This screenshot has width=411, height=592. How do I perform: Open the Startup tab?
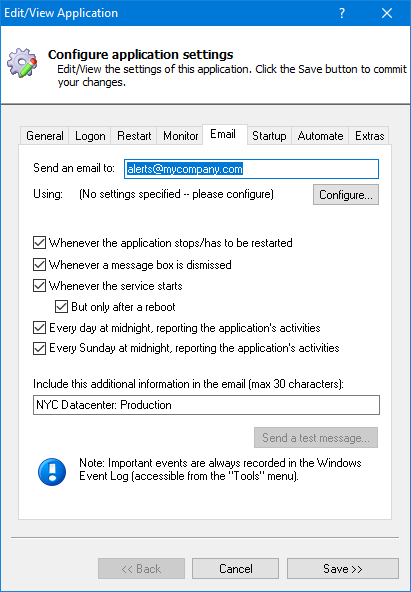(x=269, y=136)
